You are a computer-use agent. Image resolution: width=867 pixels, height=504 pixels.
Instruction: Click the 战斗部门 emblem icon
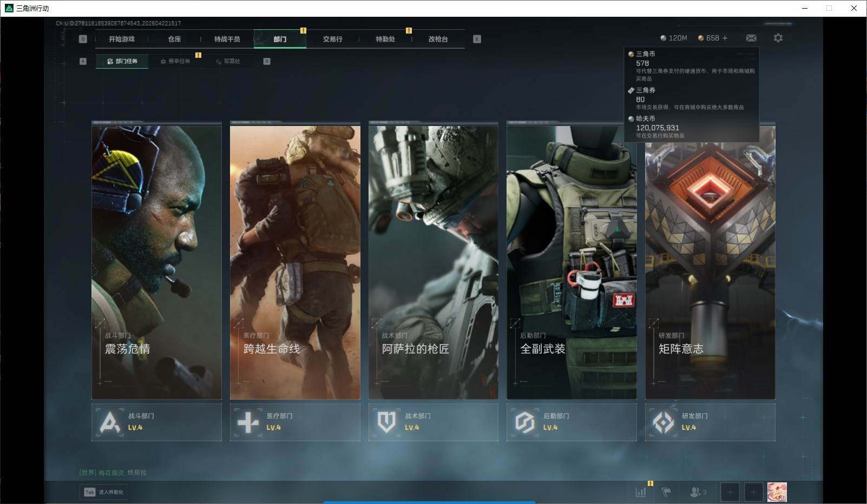tap(110, 422)
